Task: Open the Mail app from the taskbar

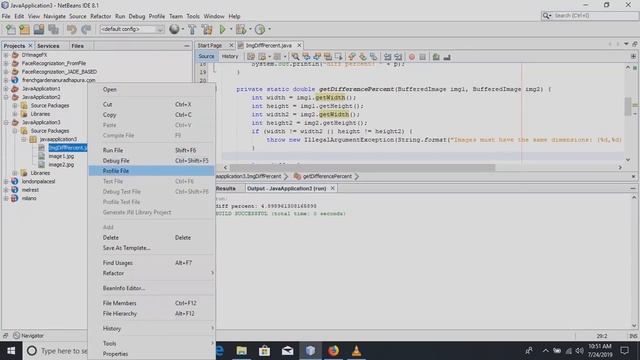Action: pyautogui.click(x=287, y=351)
